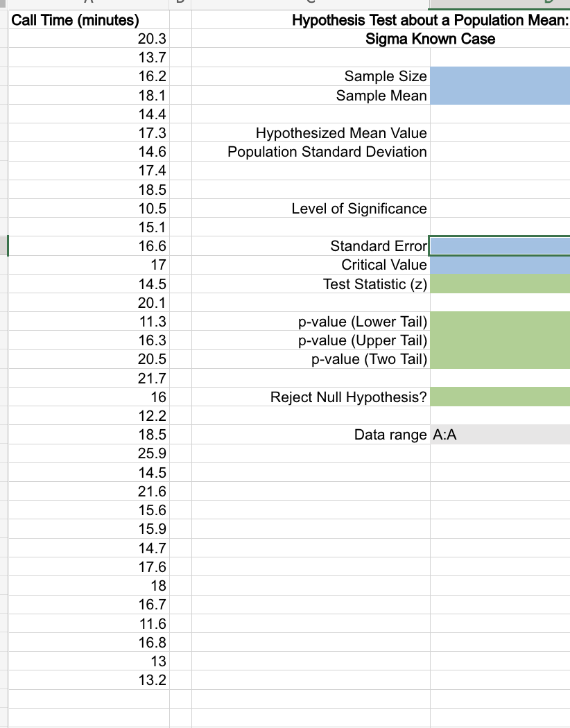Click the cell containing 16.7

click(x=89, y=605)
